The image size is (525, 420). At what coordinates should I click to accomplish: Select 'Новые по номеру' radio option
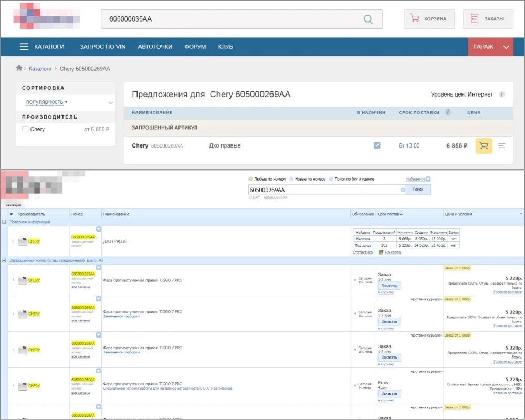click(x=291, y=179)
